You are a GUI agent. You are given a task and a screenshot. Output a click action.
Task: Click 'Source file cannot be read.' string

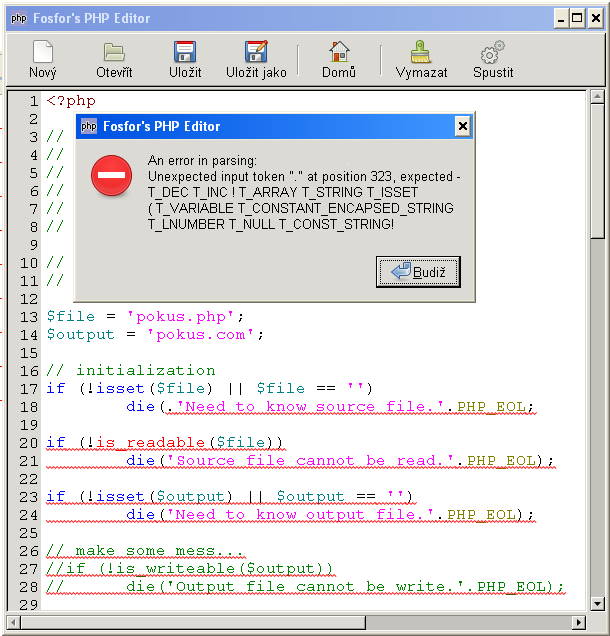pos(310,460)
